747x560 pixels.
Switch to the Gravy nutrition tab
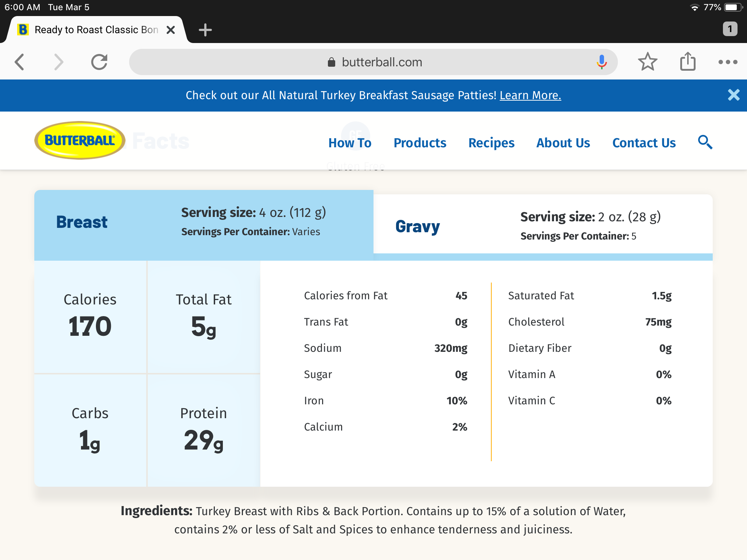click(543, 224)
